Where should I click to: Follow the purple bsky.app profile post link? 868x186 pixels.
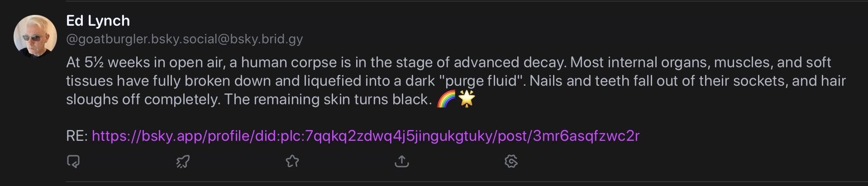tap(366, 136)
